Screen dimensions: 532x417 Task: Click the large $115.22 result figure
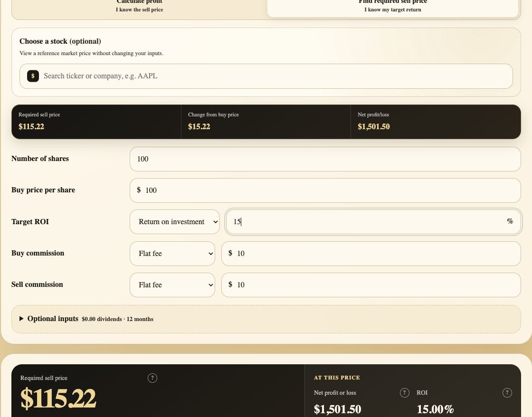click(58, 398)
